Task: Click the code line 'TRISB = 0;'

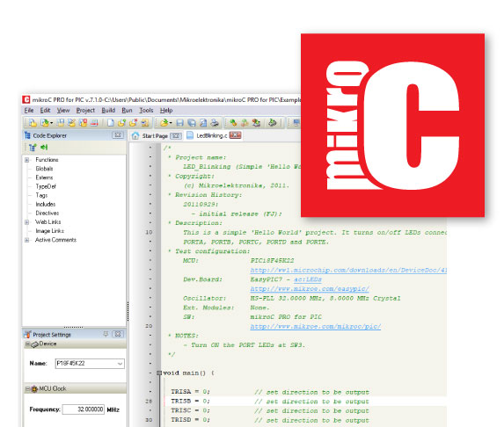Action: tap(190, 402)
